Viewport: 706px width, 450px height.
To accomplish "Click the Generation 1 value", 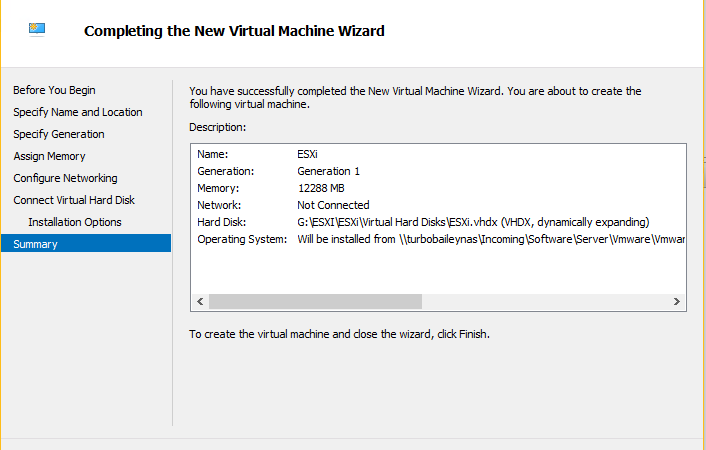I will [328, 171].
